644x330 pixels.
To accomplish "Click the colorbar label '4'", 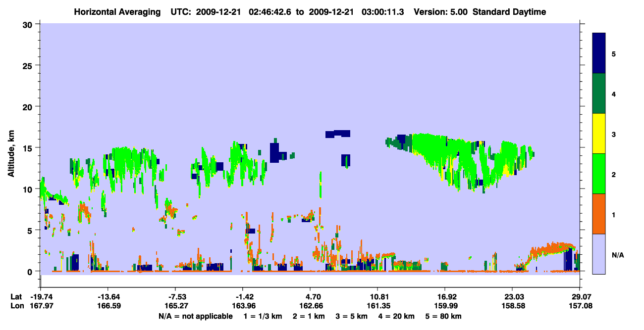I will click(x=614, y=94).
